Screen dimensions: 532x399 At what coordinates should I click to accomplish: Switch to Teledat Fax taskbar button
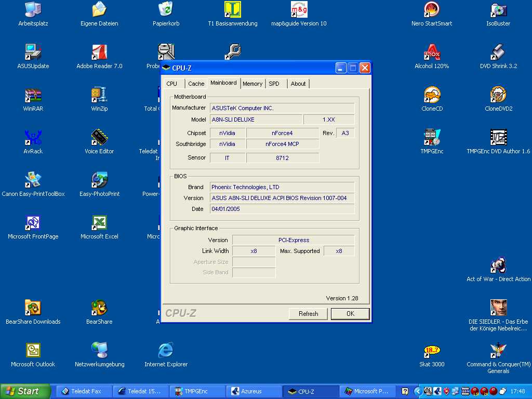tap(83, 391)
